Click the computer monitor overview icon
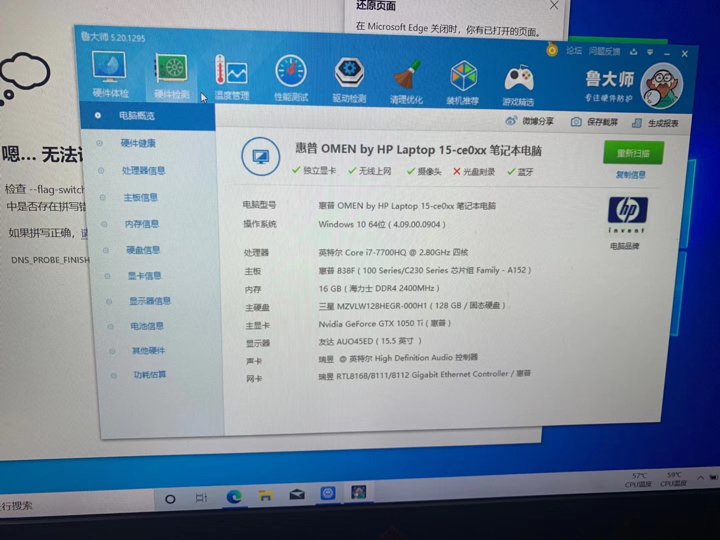720x540 pixels. tap(260, 157)
